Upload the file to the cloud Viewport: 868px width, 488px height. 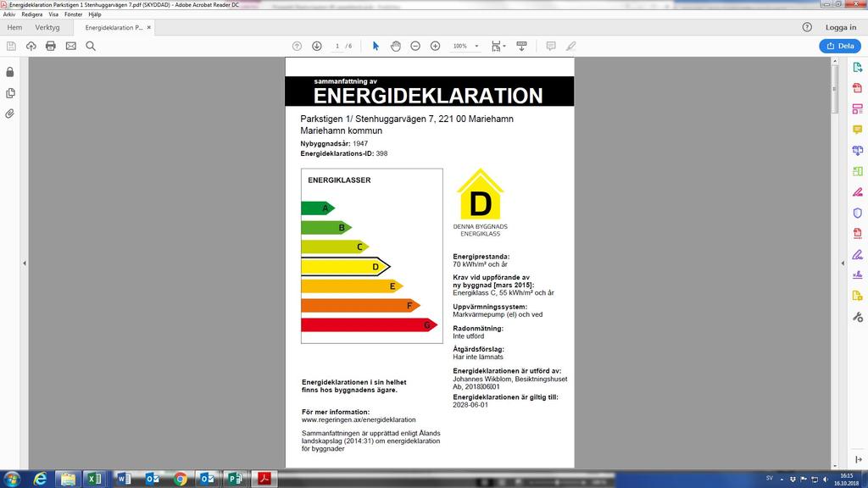(31, 46)
